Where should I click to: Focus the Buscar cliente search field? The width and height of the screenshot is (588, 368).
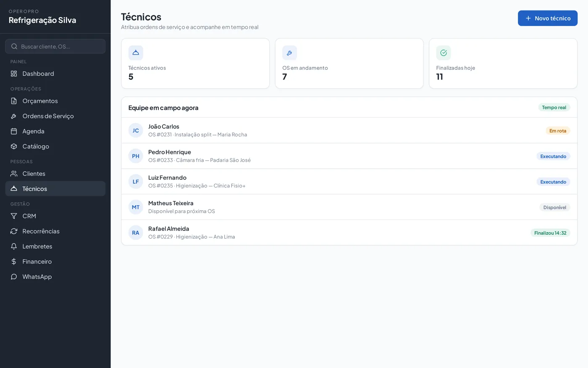pyautogui.click(x=55, y=46)
